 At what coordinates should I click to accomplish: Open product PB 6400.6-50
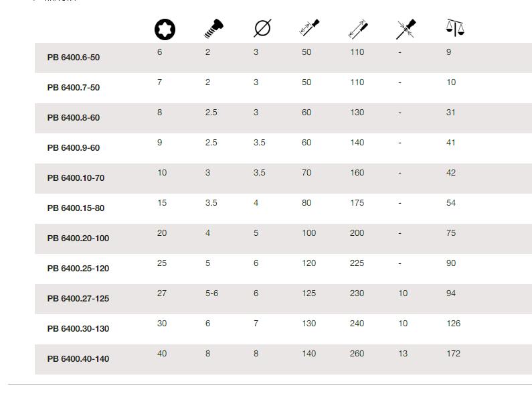point(74,58)
